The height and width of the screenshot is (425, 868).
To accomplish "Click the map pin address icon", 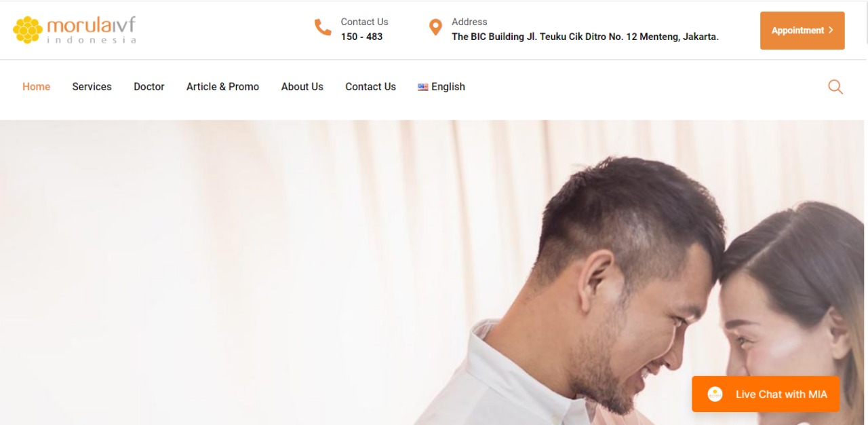I will pos(435,28).
